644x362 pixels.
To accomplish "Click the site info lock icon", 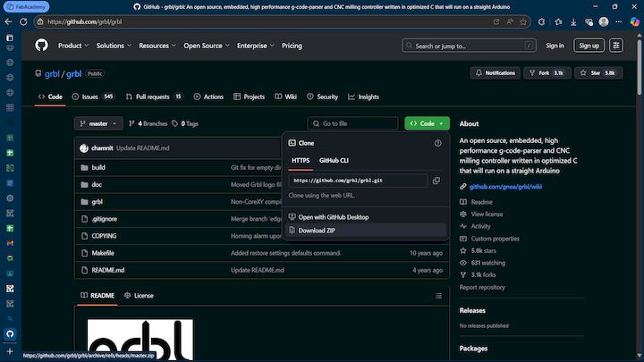I will coord(40,21).
